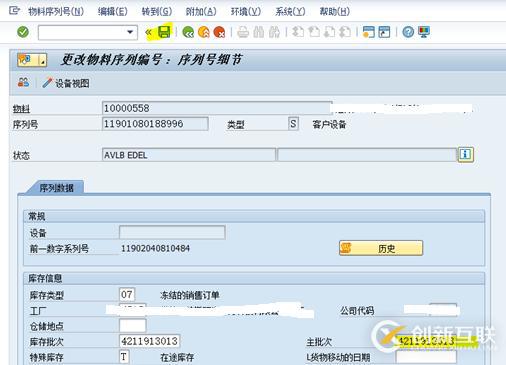Click the empty second 状态 field
The width and height of the screenshot is (506, 365).
coord(367,155)
